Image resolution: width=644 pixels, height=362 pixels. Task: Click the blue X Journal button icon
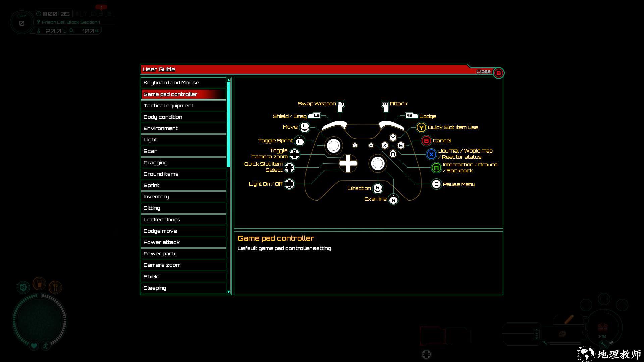tap(431, 154)
